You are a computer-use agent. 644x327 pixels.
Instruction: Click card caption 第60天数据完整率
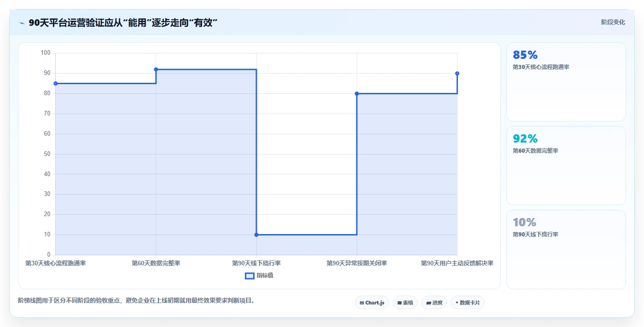point(535,151)
